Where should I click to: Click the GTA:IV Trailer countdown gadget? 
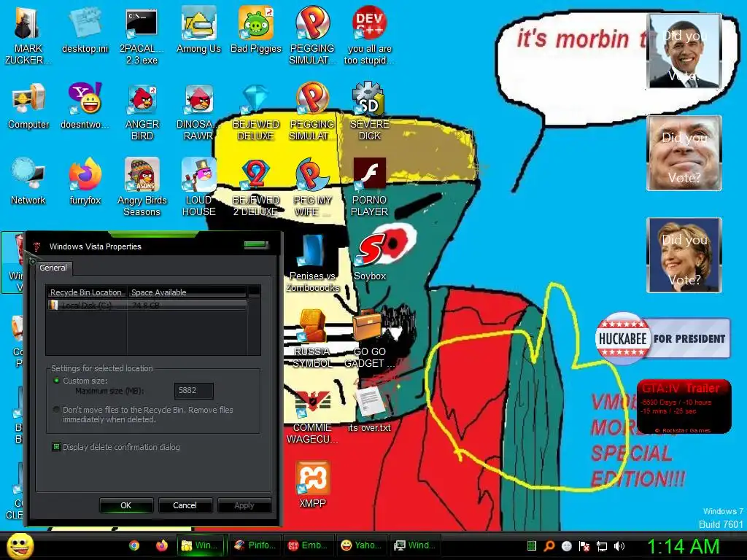684,406
